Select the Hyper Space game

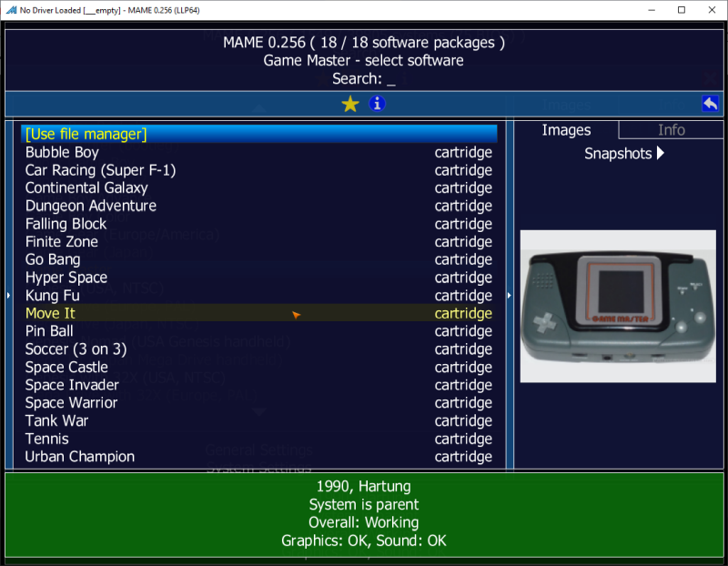click(259, 278)
